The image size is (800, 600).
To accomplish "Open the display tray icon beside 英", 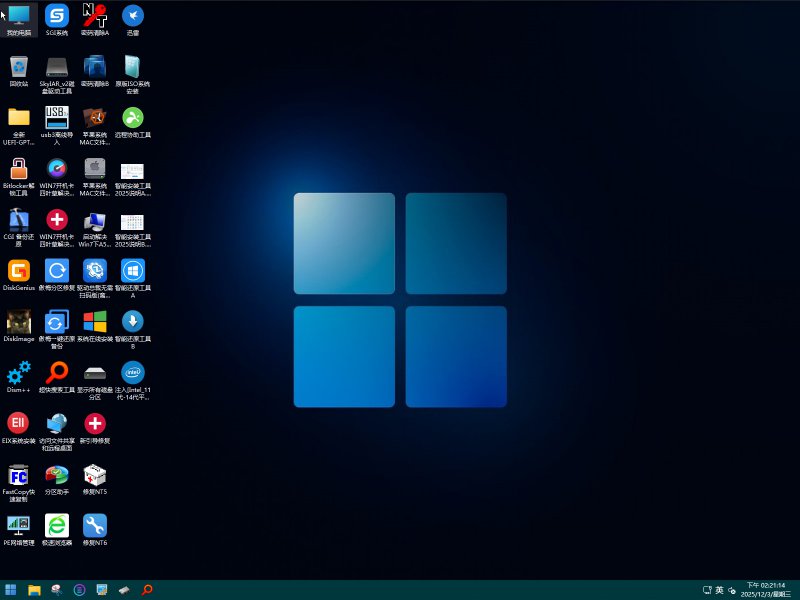I will coord(707,590).
